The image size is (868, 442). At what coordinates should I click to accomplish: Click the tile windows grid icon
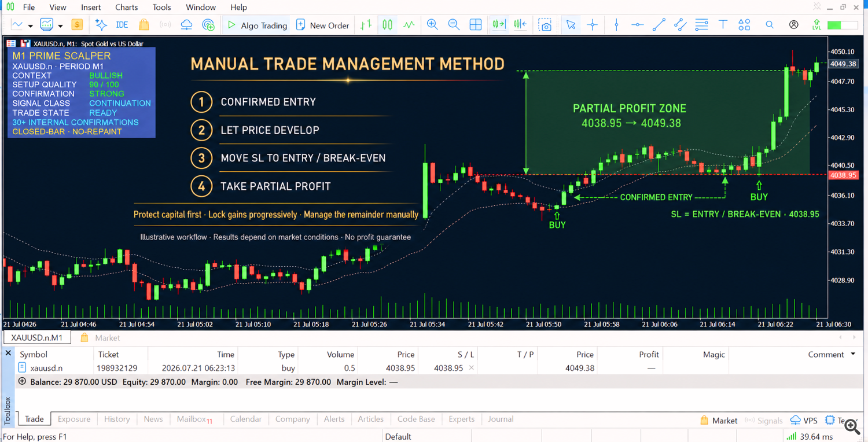coord(476,25)
